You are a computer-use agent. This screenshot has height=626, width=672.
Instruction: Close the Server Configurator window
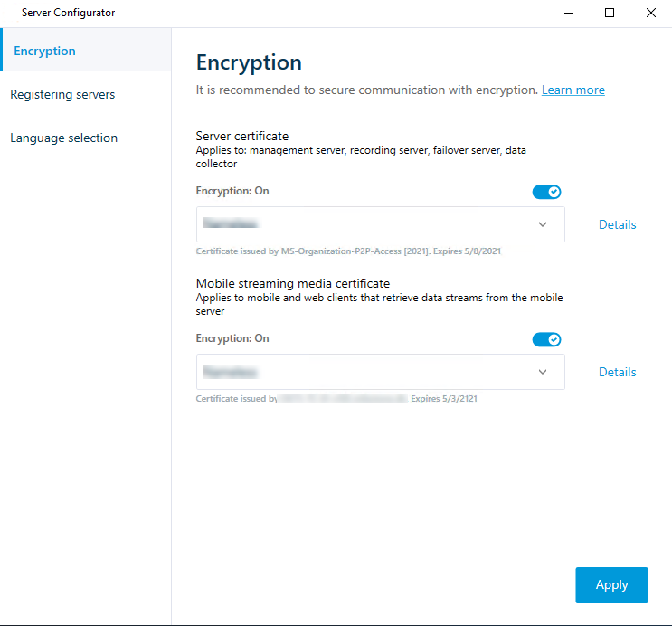tap(650, 14)
